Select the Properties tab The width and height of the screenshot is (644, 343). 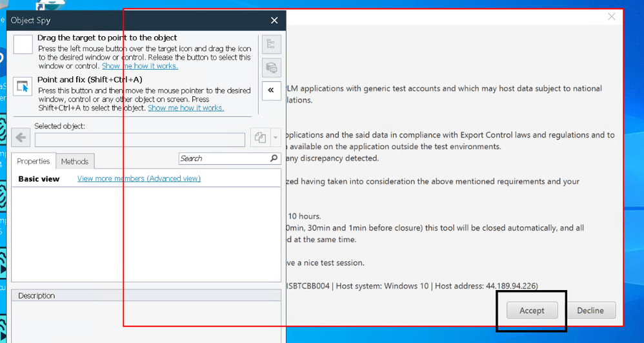[x=34, y=161]
